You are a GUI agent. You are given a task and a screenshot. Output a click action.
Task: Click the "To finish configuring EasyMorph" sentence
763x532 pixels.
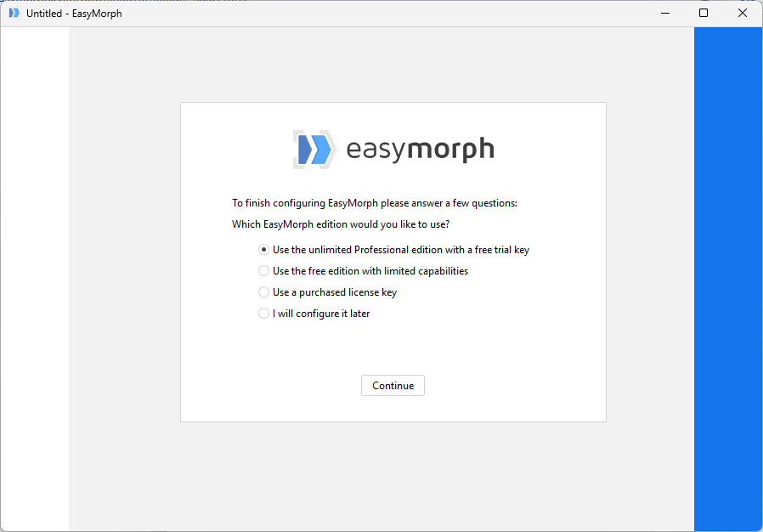tap(375, 203)
